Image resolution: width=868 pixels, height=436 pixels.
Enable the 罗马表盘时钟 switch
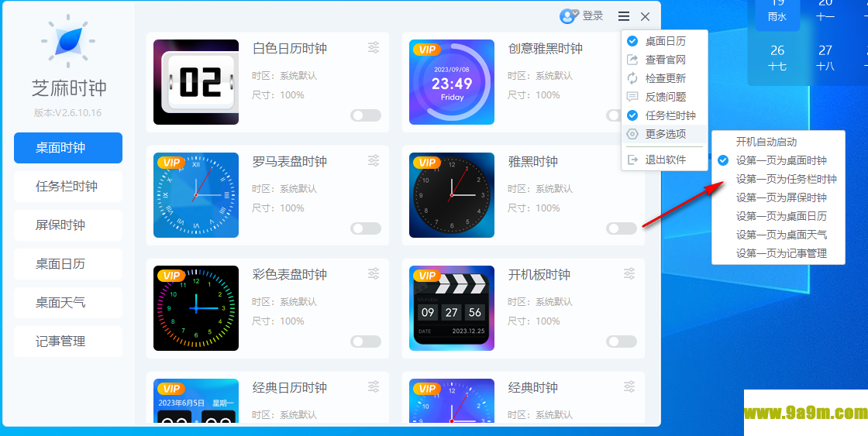(x=366, y=228)
